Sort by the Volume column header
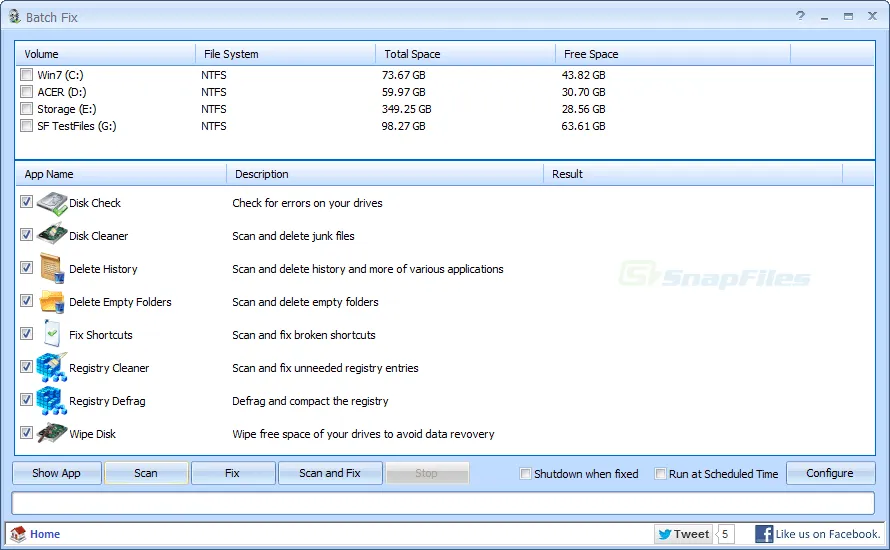 point(106,54)
